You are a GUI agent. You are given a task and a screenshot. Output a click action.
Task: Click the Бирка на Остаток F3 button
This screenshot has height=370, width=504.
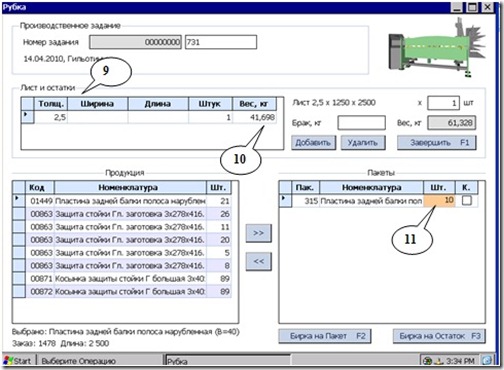tap(439, 336)
